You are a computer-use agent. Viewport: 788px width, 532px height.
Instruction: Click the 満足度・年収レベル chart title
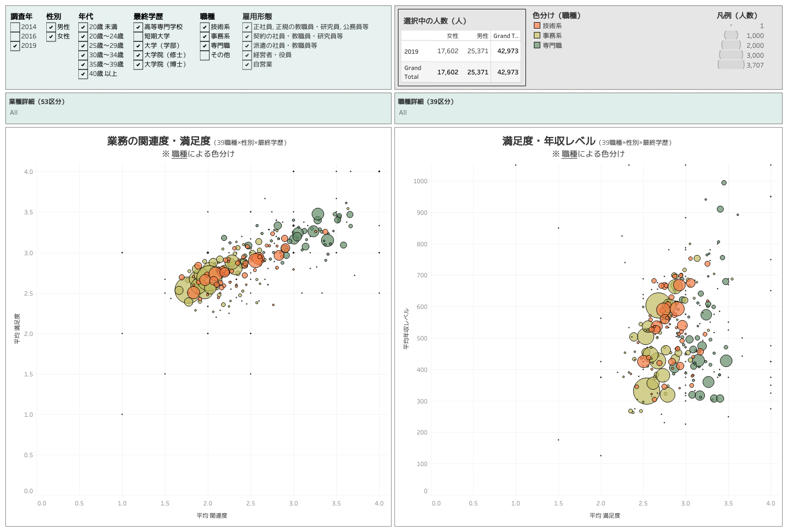coord(549,141)
